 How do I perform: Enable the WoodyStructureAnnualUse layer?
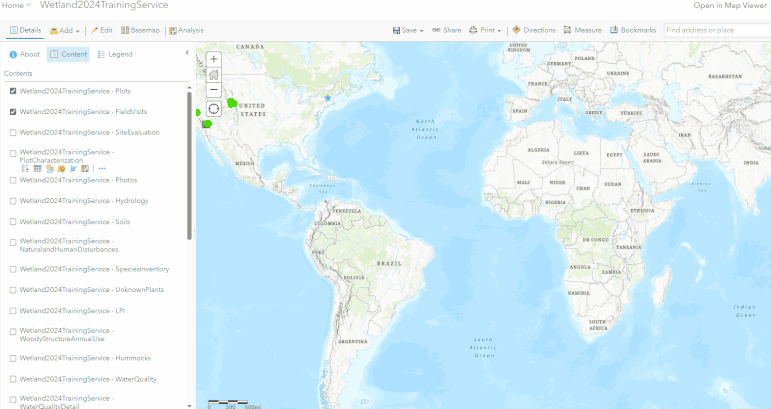13,332
